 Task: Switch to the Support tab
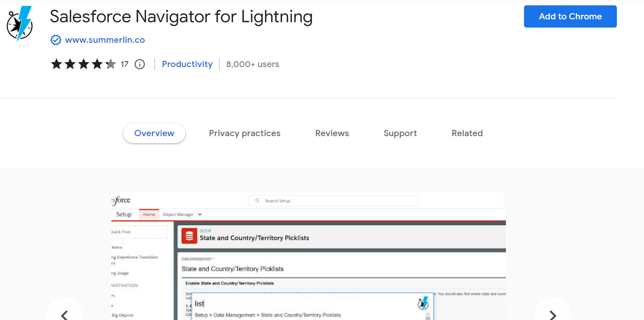point(400,133)
